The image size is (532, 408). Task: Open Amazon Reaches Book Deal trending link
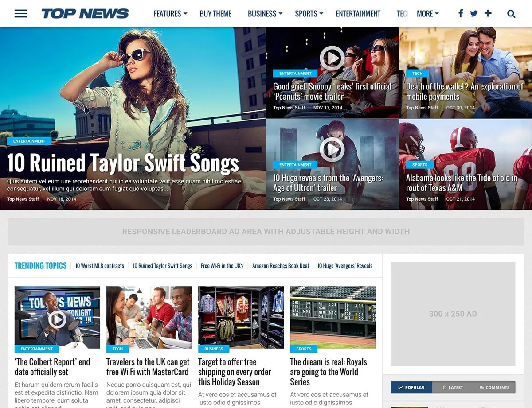(x=281, y=266)
